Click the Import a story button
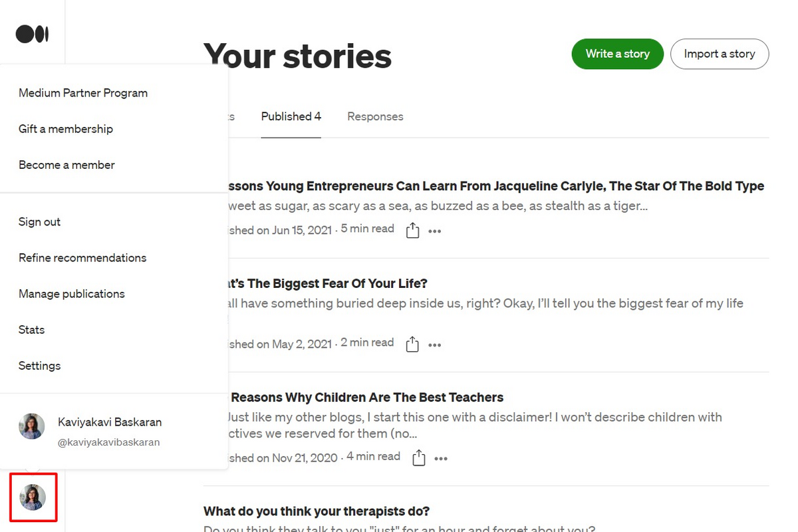This screenshot has height=532, width=798. coord(720,54)
